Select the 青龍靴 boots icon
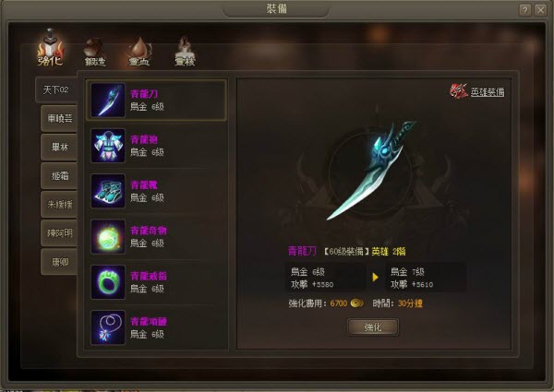The height and width of the screenshot is (392, 554). point(108,191)
